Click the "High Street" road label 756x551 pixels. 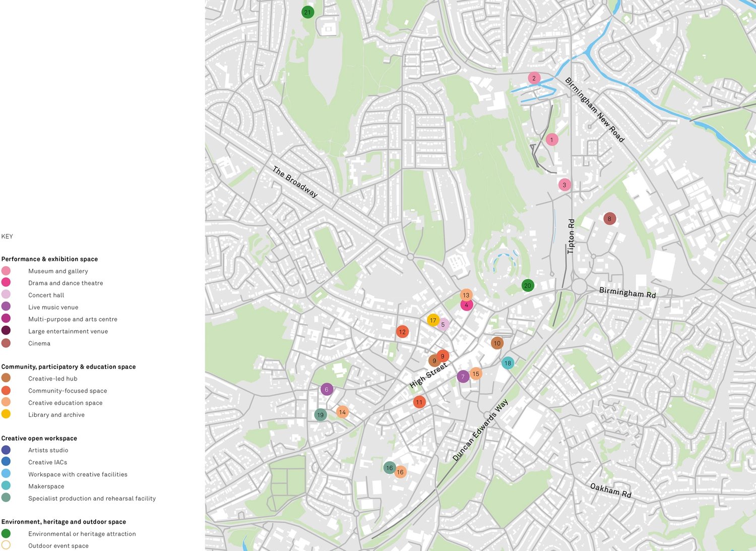point(428,376)
